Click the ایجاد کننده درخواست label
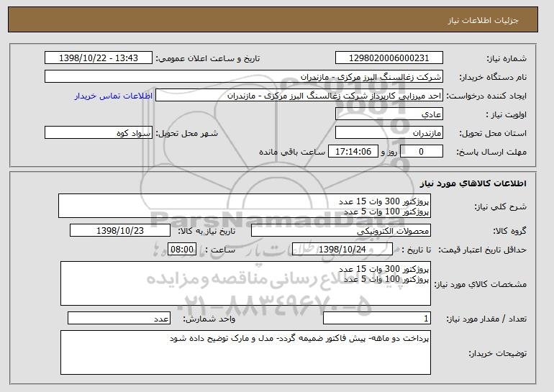Viewport: 554px width, 392px height. (x=486, y=96)
